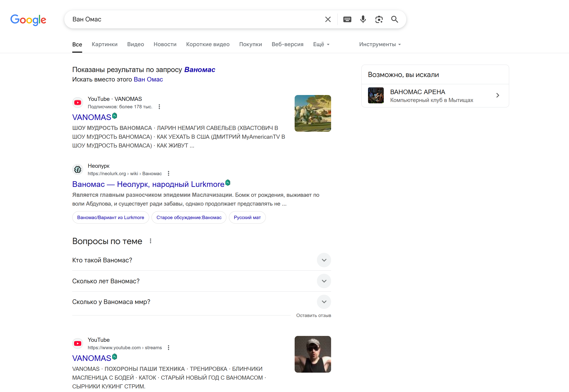Submit search with magnifying glass icon
Viewport: 569px width, 392px height.
(395, 19)
